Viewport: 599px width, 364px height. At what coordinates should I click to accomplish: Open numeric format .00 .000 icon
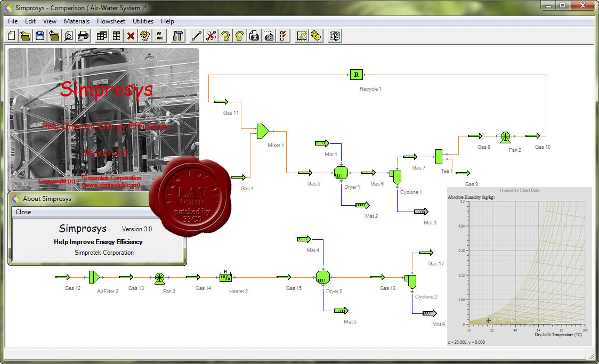click(x=160, y=36)
